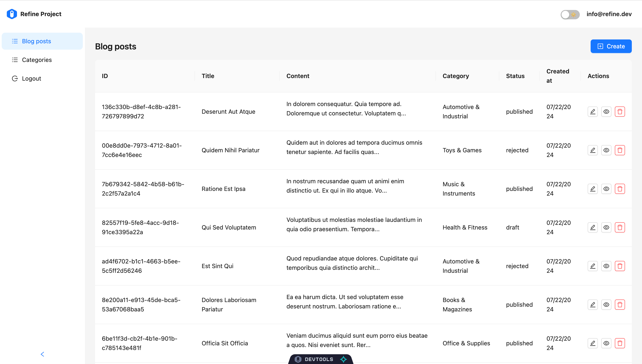Click the Devtools crosshair selector icon
The height and width of the screenshot is (364, 642).
pyautogui.click(x=343, y=359)
